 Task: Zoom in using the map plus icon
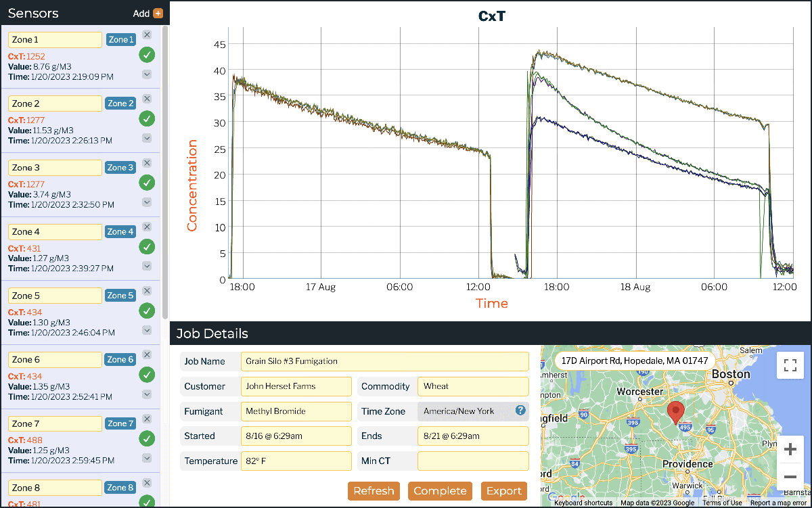pyautogui.click(x=790, y=448)
